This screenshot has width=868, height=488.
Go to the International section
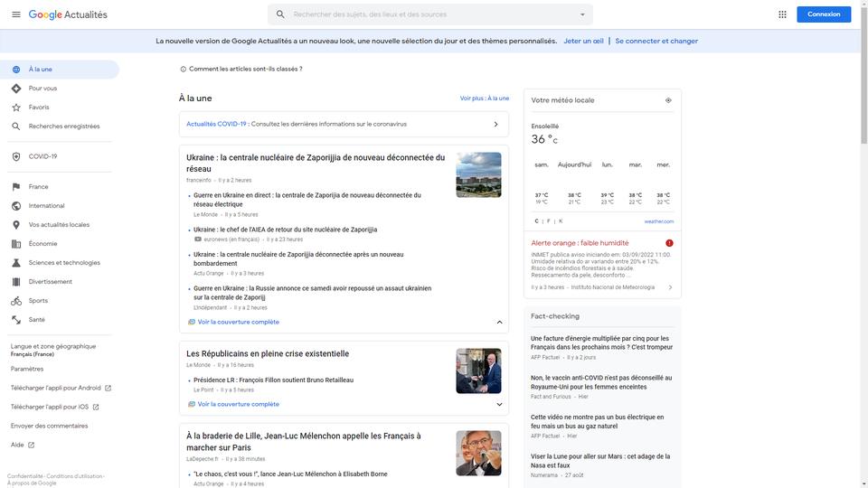pyautogui.click(x=60, y=206)
